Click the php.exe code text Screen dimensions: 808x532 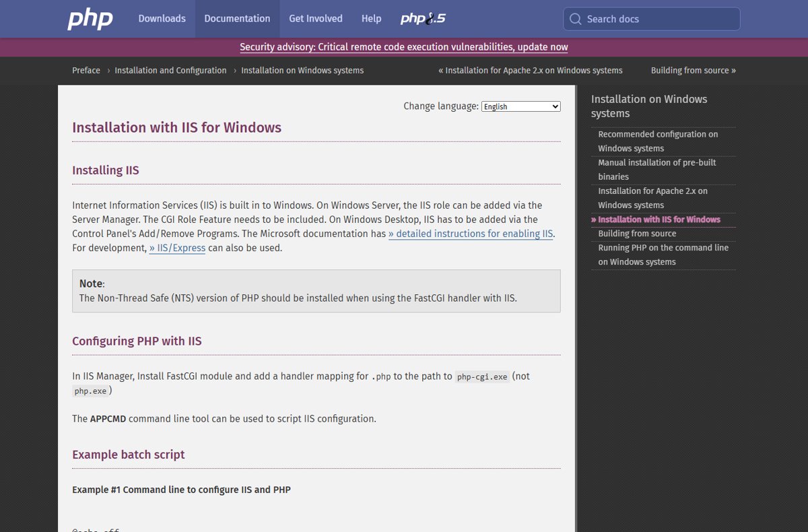point(91,391)
